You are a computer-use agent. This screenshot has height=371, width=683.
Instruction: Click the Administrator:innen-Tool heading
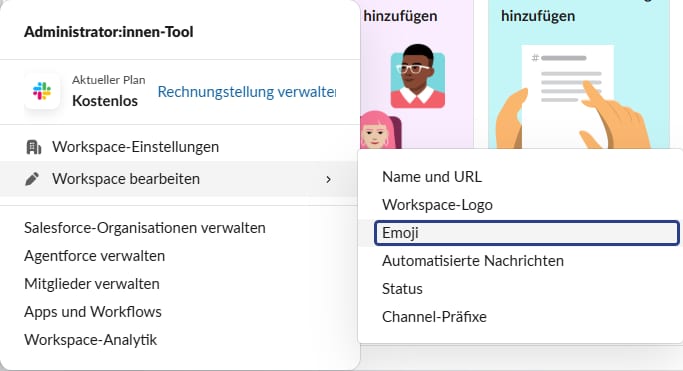pos(108,32)
